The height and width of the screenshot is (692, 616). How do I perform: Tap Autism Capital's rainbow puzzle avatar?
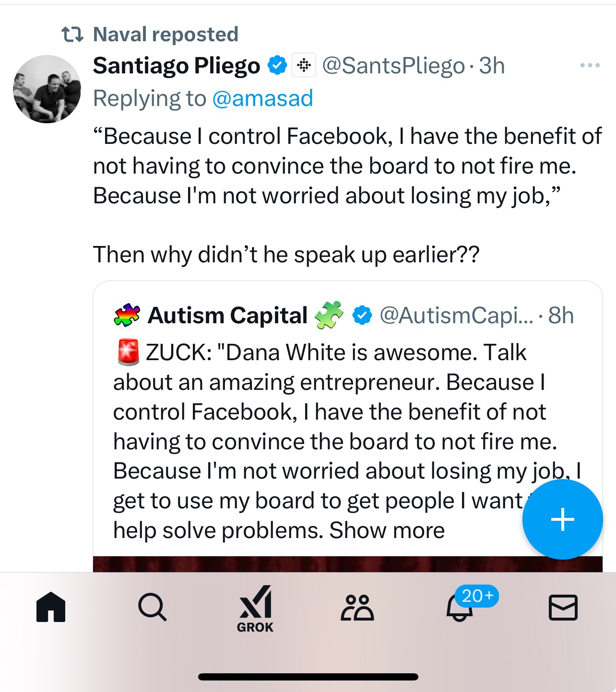(x=127, y=315)
